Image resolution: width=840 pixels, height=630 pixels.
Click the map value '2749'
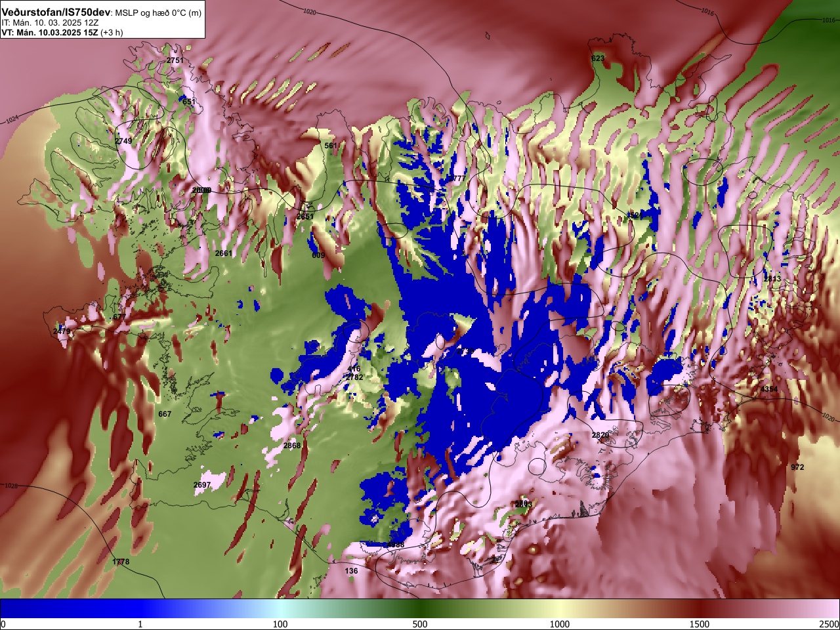pos(123,141)
